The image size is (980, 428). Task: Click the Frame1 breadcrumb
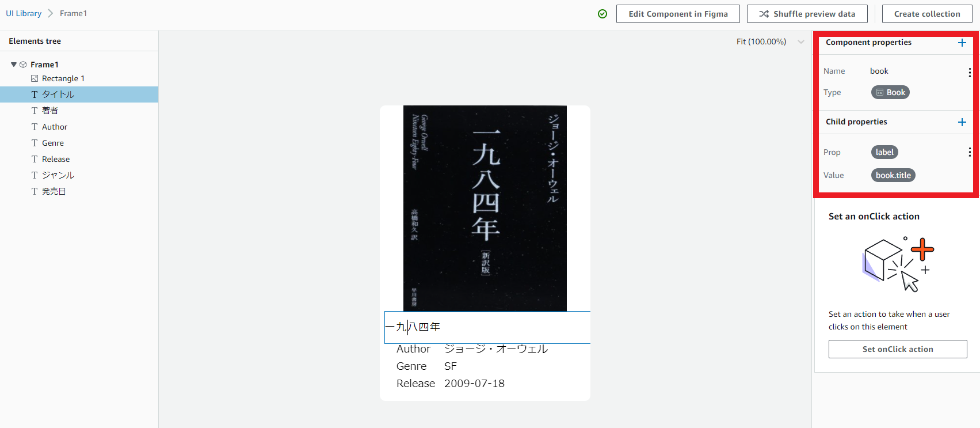(x=73, y=13)
